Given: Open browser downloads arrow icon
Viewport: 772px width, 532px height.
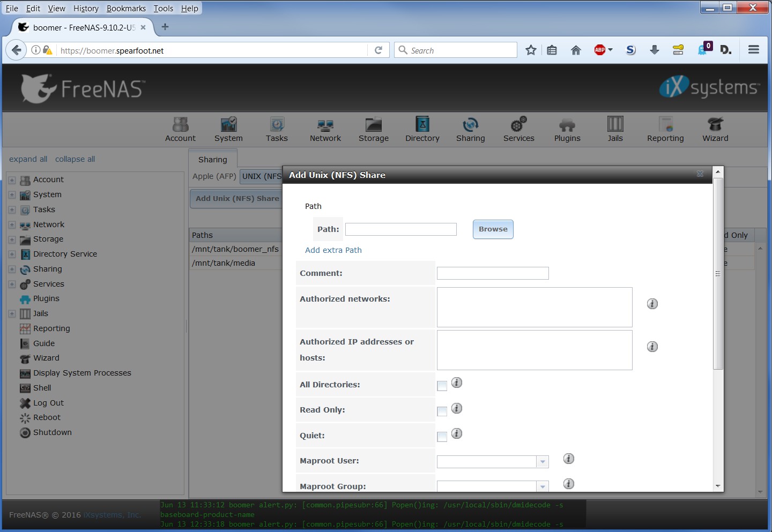Looking at the screenshot, I should (x=655, y=50).
